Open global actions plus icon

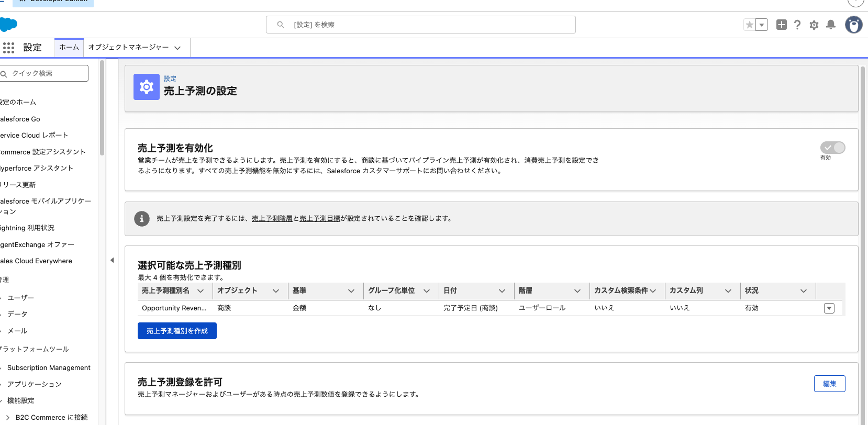(782, 25)
